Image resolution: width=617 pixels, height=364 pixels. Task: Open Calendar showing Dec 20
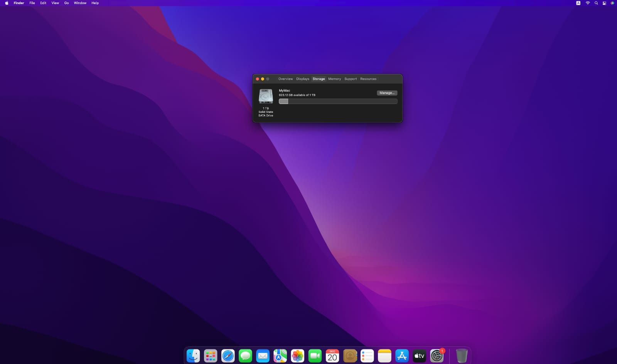pos(332,356)
